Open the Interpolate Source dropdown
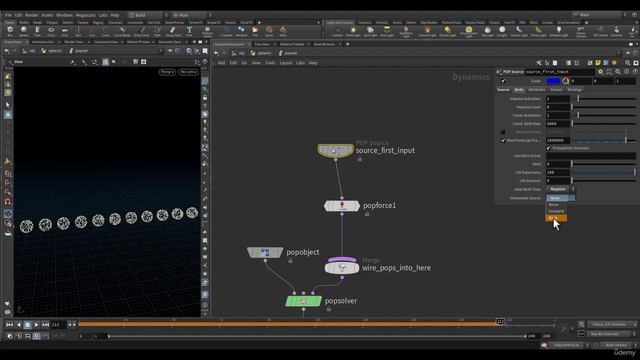The width and height of the screenshot is (640, 360). (x=560, y=198)
